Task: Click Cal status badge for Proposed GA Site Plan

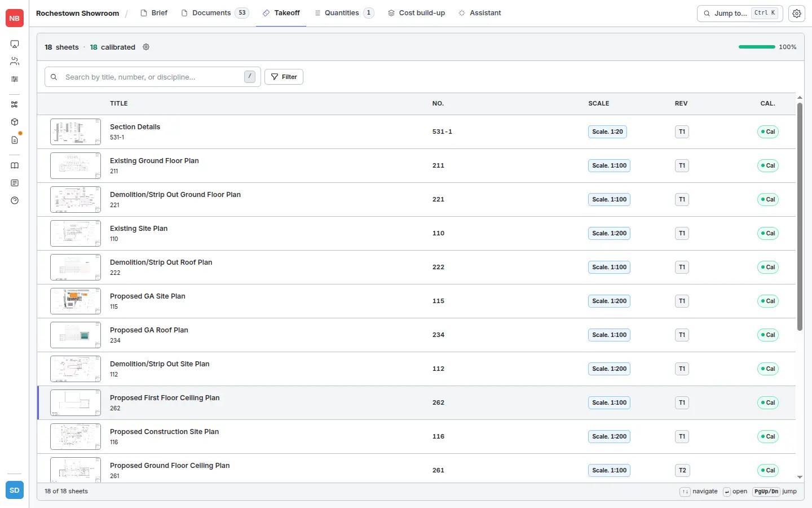Action: tap(767, 301)
